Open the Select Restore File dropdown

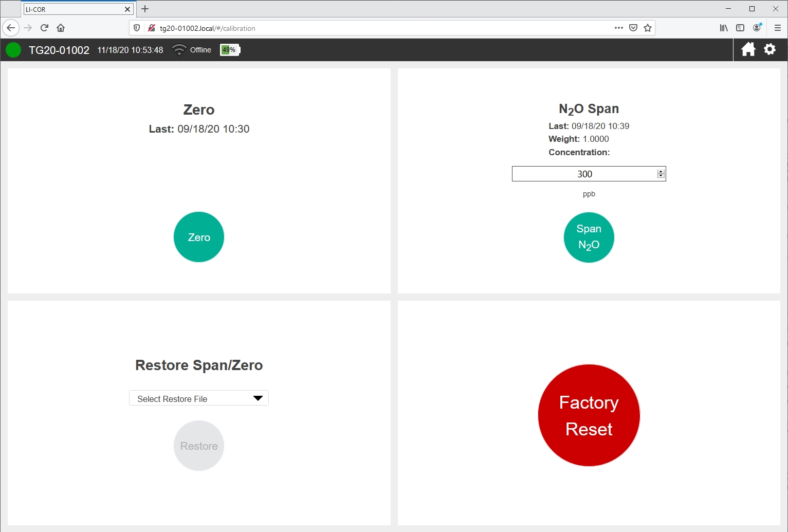point(199,398)
